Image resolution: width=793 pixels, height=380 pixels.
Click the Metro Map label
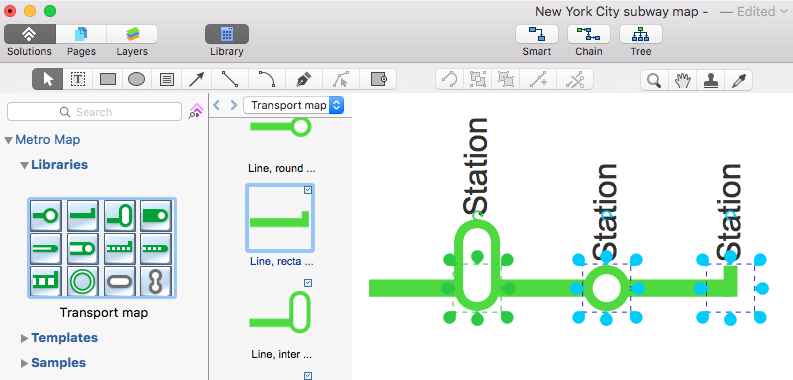48,140
